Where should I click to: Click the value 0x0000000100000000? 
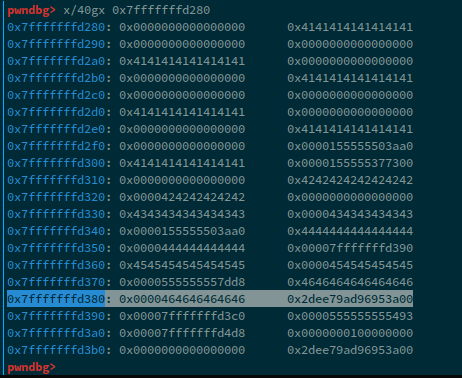350,333
